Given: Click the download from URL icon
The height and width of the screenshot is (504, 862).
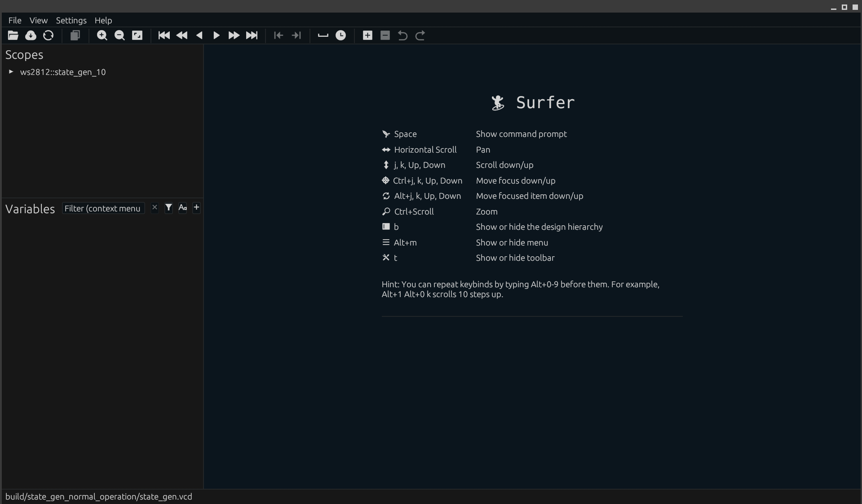Looking at the screenshot, I should tap(31, 35).
